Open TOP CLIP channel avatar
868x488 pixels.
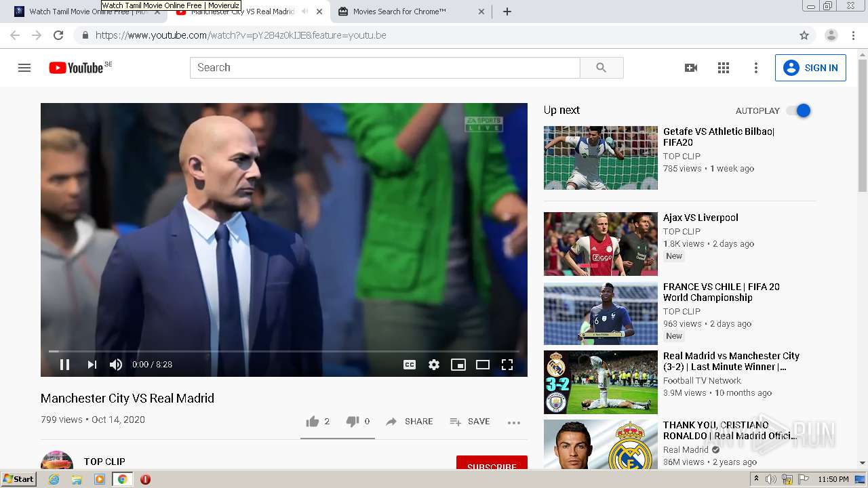(x=57, y=461)
